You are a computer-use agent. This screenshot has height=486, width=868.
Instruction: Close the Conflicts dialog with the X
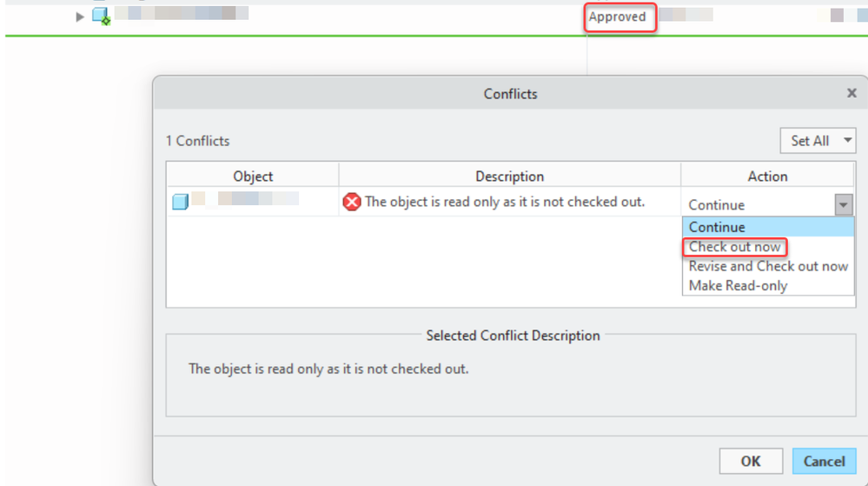pos(851,93)
